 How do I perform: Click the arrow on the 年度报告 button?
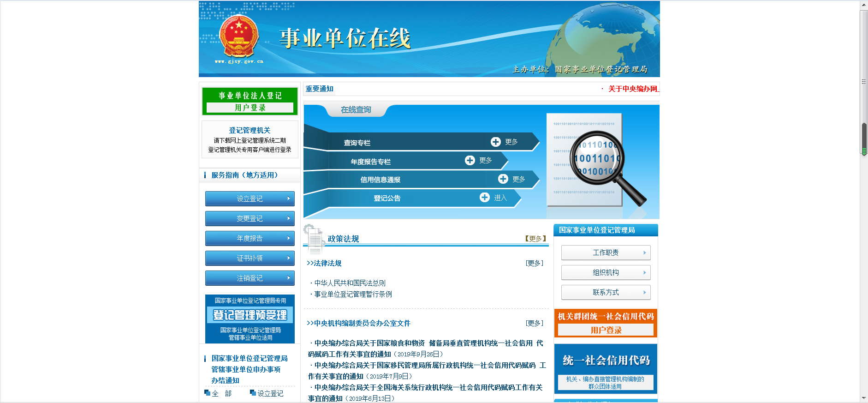tap(289, 238)
